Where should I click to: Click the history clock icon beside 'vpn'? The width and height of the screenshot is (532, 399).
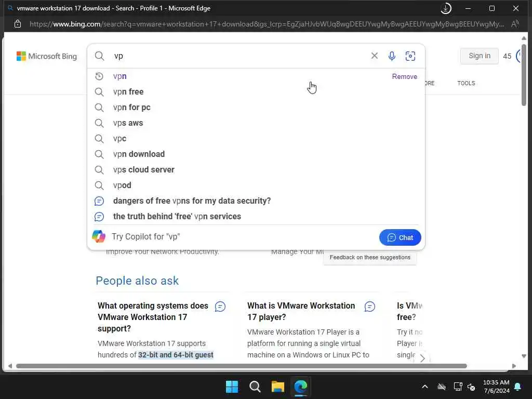click(x=99, y=76)
